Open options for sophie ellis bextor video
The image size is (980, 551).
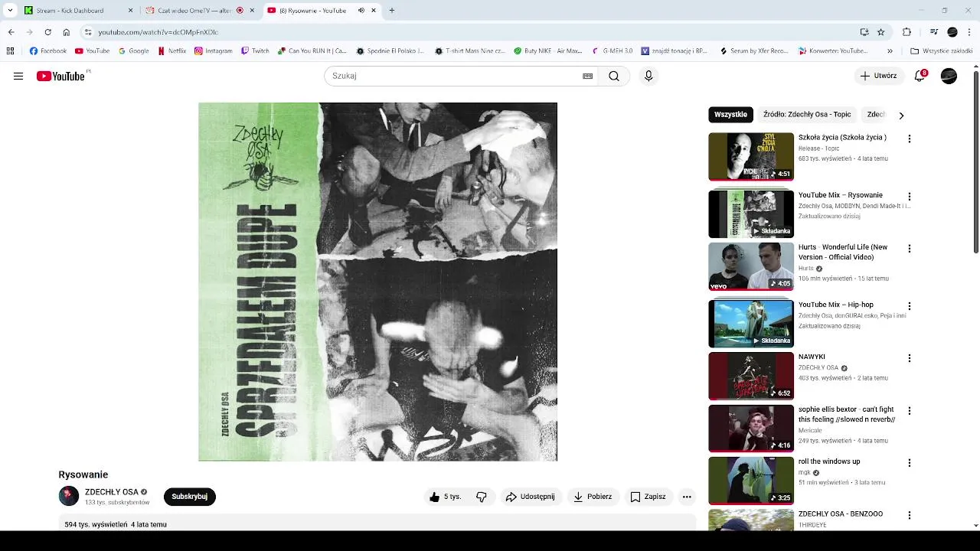click(x=910, y=411)
